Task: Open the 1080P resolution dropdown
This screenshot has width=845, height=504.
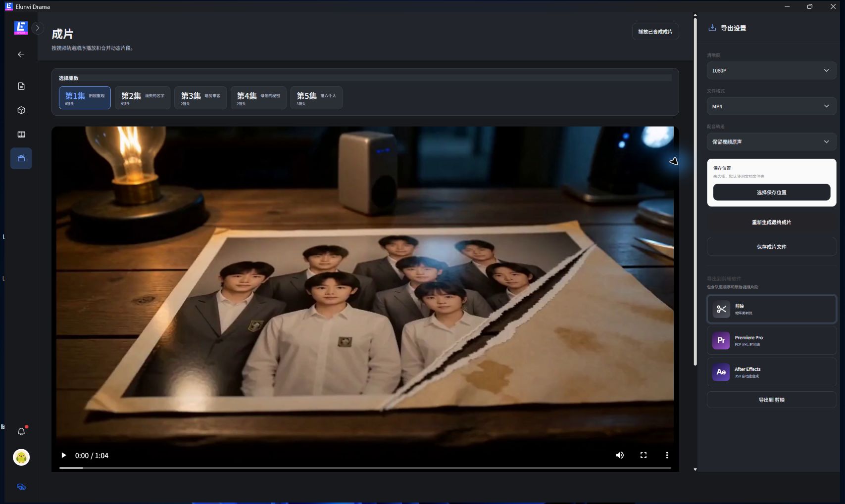Action: click(x=771, y=71)
